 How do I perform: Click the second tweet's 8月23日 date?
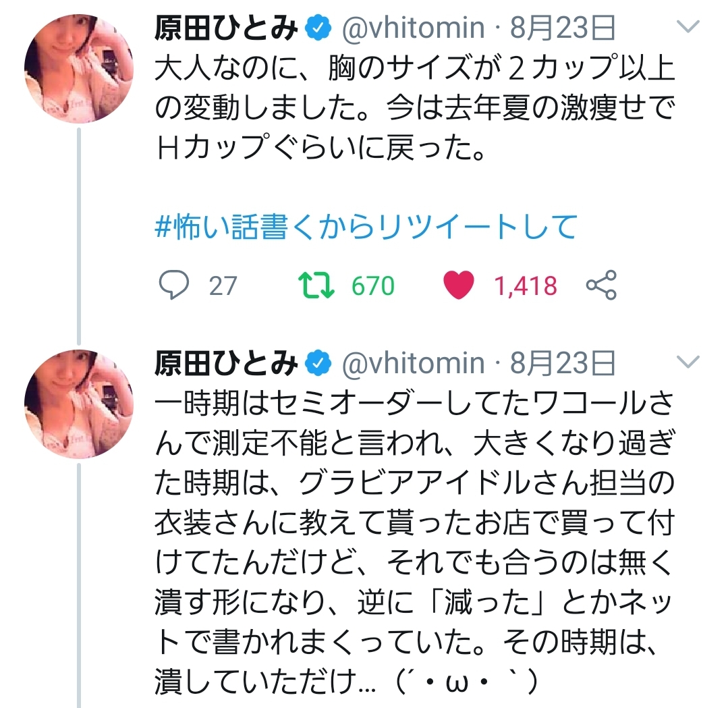coord(563,364)
